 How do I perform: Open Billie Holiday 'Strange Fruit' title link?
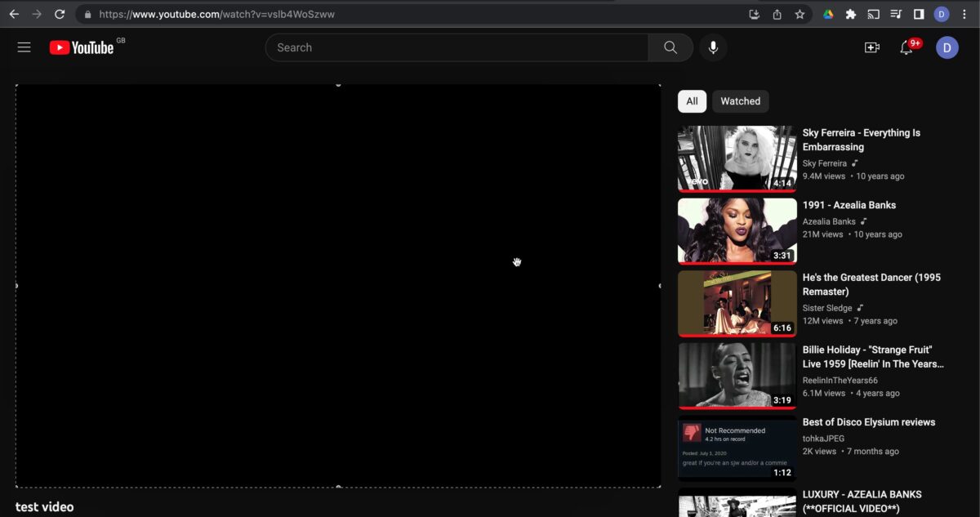coord(873,357)
